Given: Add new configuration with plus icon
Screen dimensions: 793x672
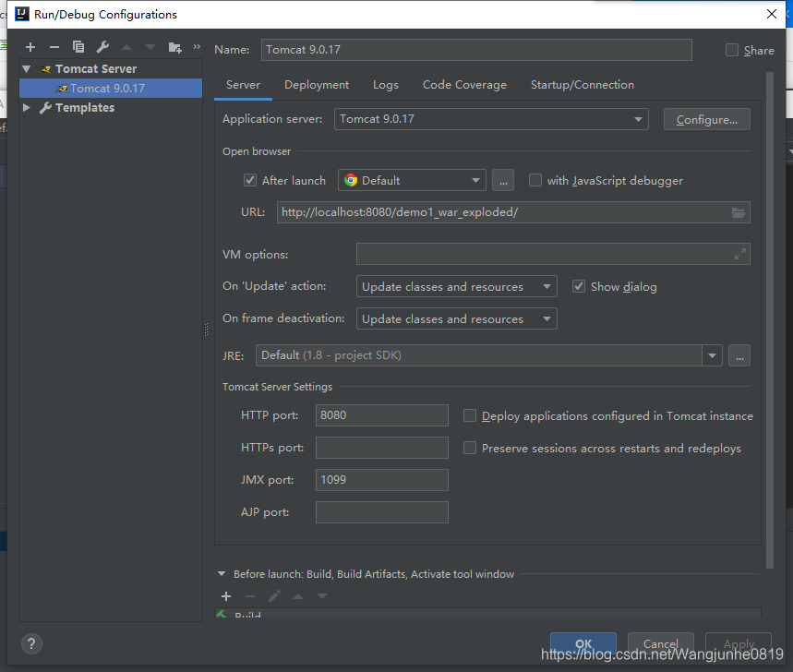Looking at the screenshot, I should [30, 47].
